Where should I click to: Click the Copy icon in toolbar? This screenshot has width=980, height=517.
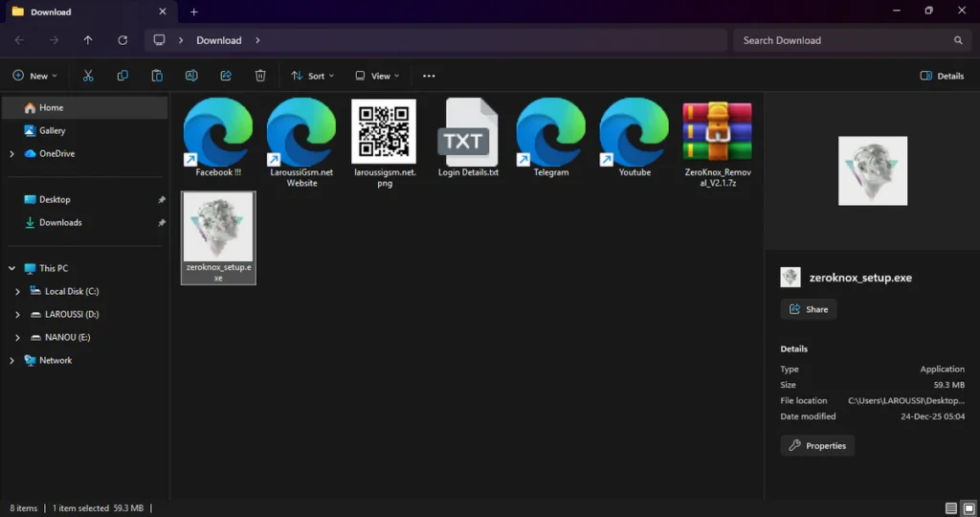pos(122,76)
